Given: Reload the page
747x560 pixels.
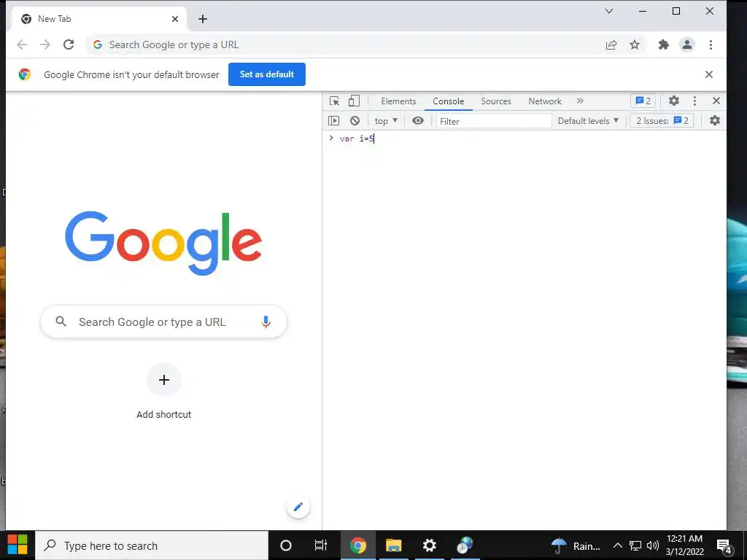Looking at the screenshot, I should (x=69, y=44).
